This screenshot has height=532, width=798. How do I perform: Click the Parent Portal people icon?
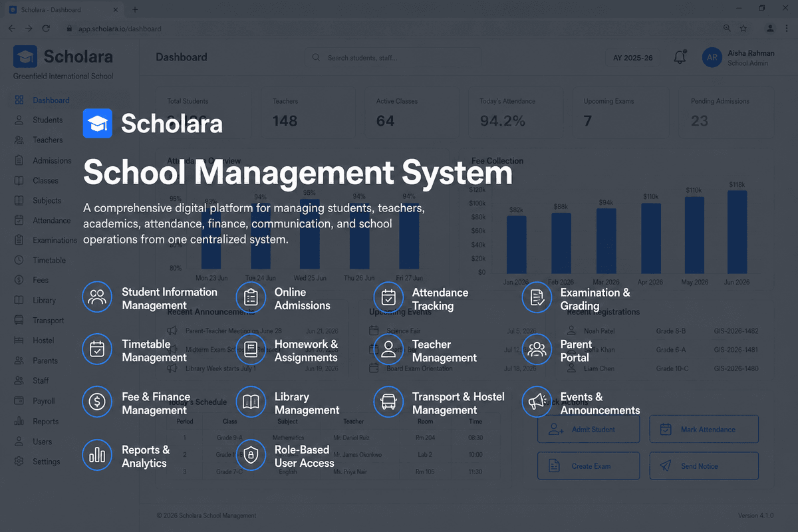[x=537, y=349]
